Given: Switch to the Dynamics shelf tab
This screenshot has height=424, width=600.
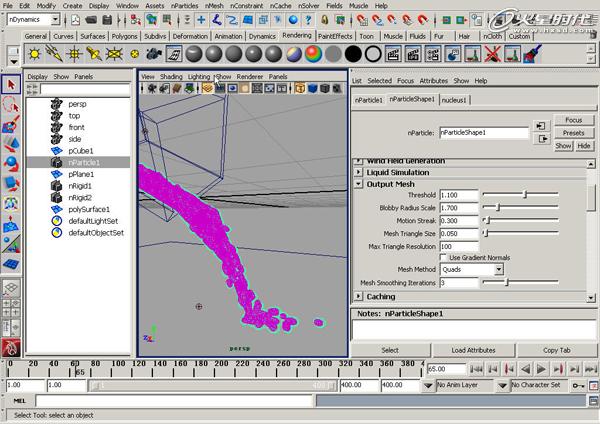Looking at the screenshot, I should (262, 36).
